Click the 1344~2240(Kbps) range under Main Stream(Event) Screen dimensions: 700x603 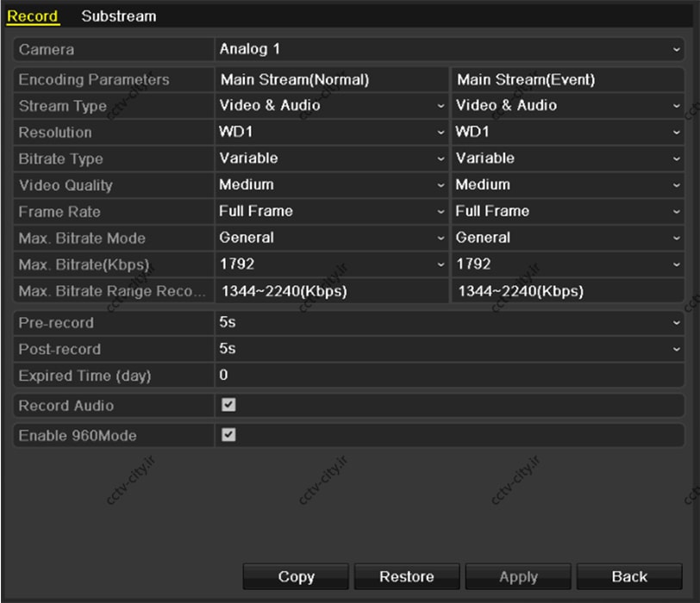[x=521, y=291]
